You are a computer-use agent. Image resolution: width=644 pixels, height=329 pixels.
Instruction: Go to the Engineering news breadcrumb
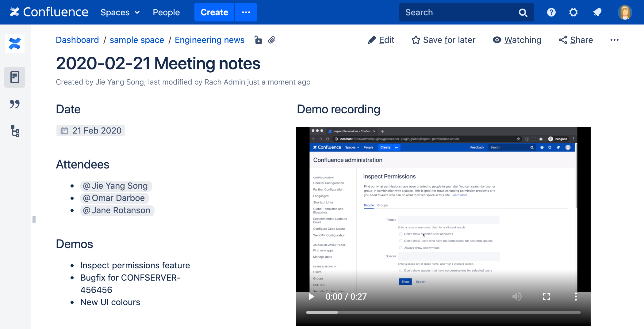pyautogui.click(x=209, y=40)
